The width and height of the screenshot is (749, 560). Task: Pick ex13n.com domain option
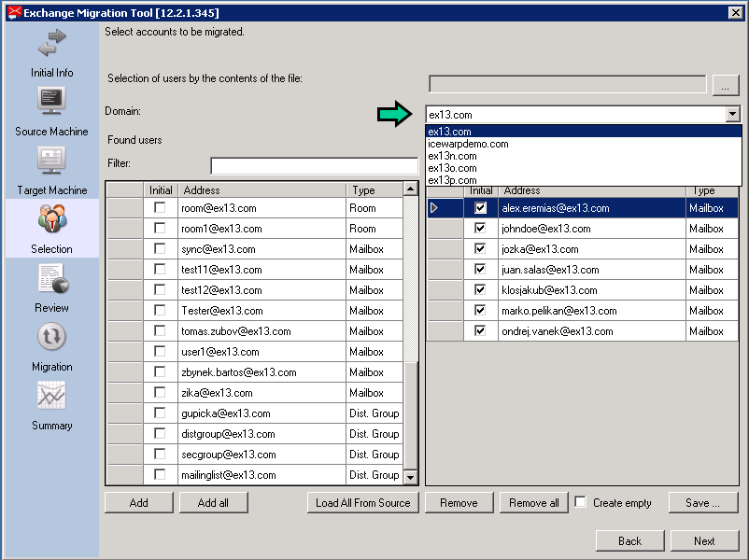[x=584, y=156]
